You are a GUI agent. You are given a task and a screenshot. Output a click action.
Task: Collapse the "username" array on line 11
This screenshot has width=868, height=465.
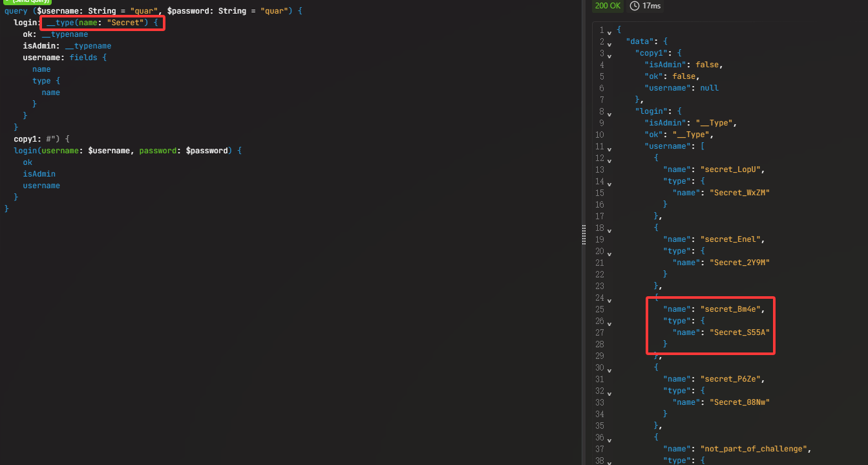pos(609,149)
